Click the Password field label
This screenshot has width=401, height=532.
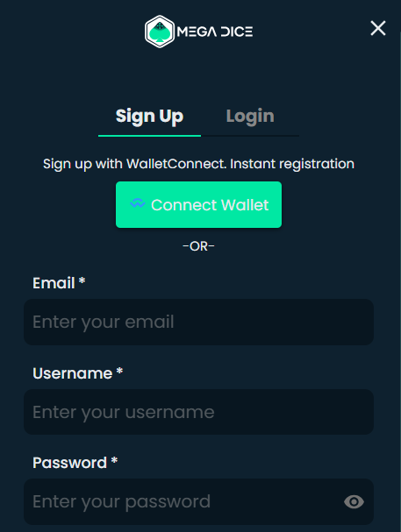pyautogui.click(x=70, y=463)
